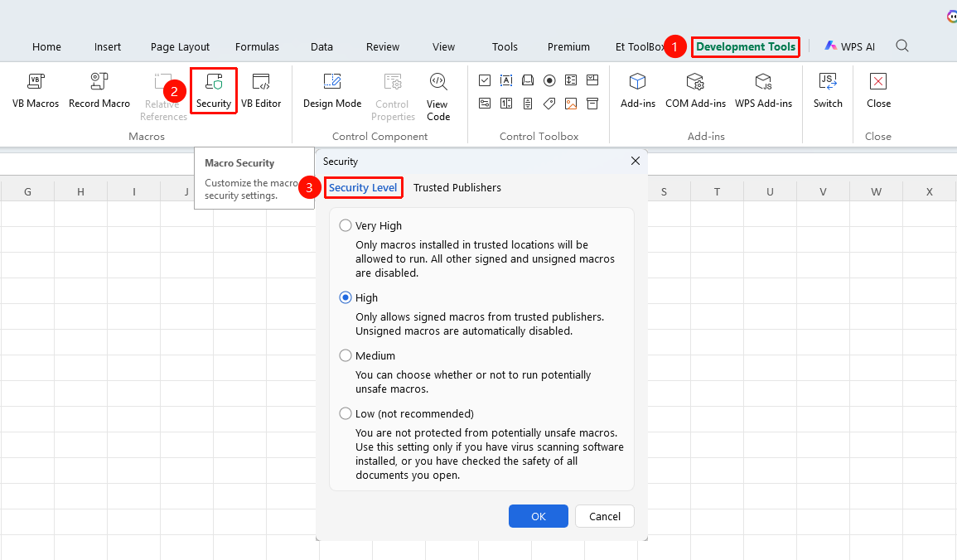
Task: Select the Very High security level
Action: [x=346, y=225]
